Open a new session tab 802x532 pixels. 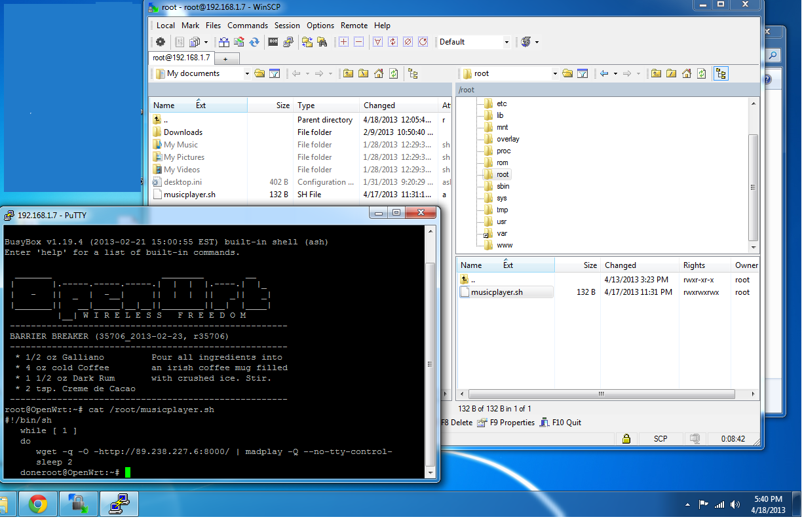click(225, 59)
